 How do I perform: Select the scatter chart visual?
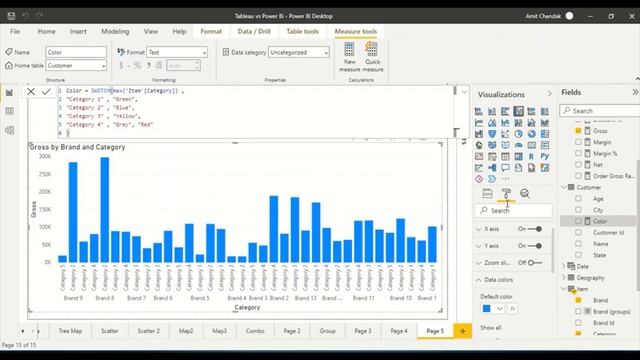pos(505,134)
